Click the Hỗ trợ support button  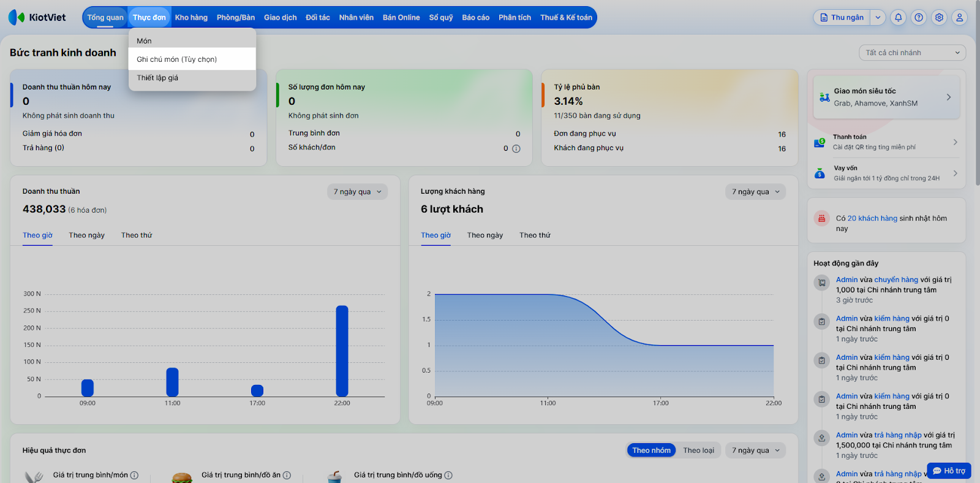click(949, 471)
